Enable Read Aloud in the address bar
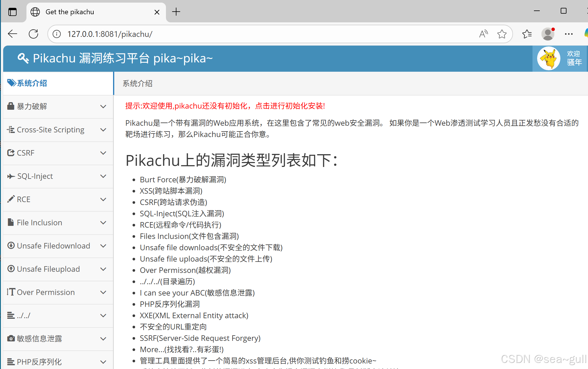 pos(483,34)
